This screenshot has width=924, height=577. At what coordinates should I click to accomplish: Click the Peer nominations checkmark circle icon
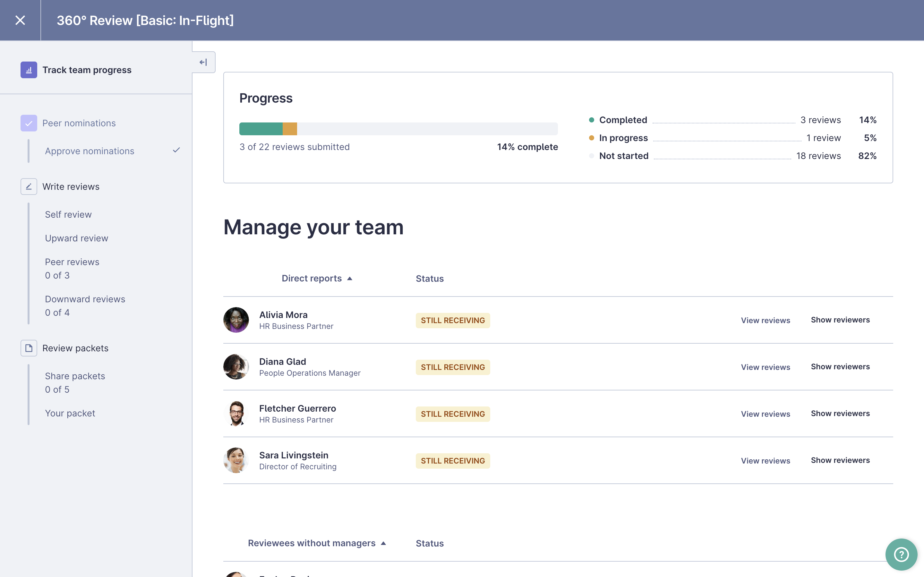point(29,123)
